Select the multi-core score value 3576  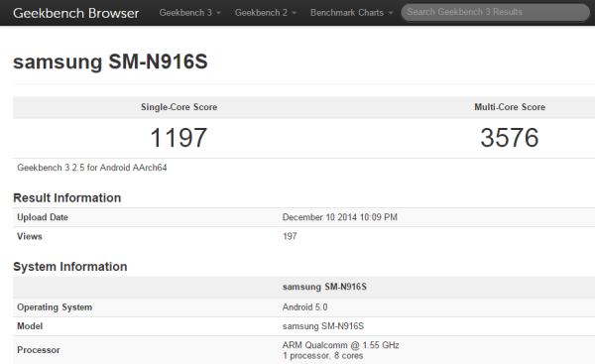(510, 138)
